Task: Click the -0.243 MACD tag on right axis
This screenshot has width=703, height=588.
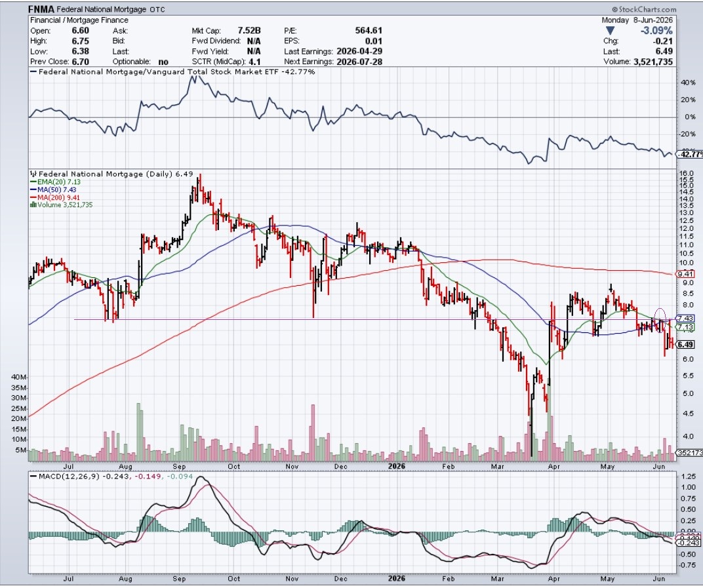Action: click(688, 543)
